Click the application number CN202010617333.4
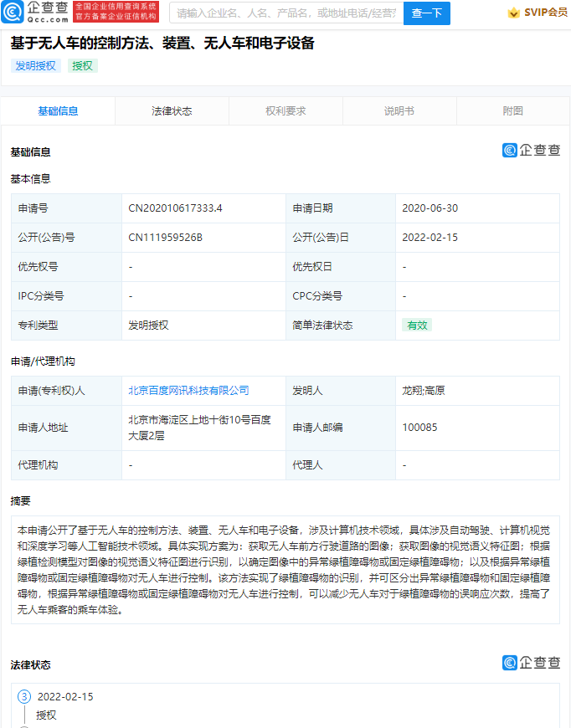Viewport: 571px width, 728px height. point(175,208)
